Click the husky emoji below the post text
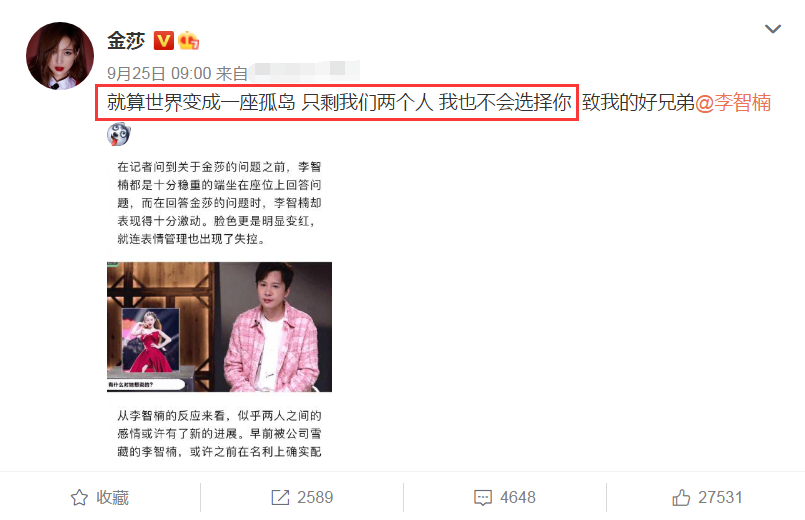The height and width of the screenshot is (520, 805). coord(119,134)
